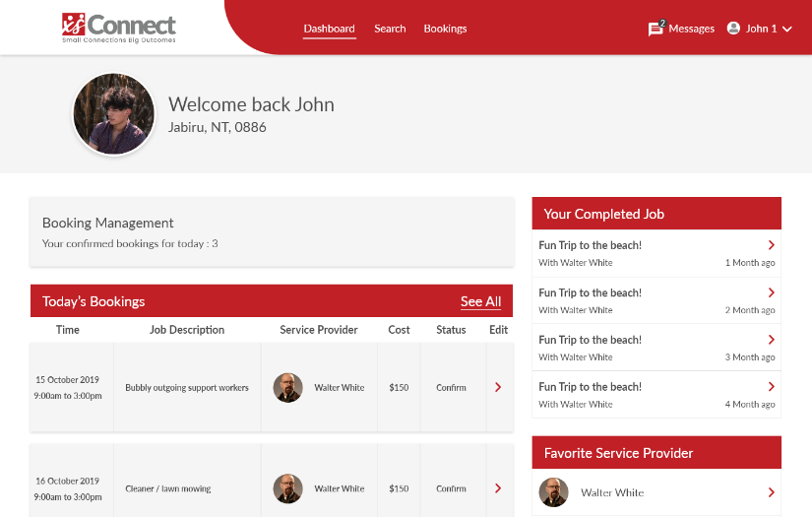
Task: Click Walter White name in Favorite Service Provider
Action: point(612,492)
